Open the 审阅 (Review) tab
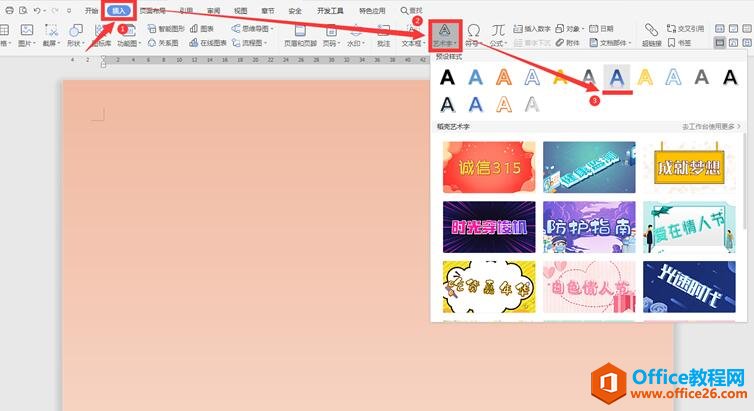This screenshot has width=754, height=411. [x=214, y=11]
